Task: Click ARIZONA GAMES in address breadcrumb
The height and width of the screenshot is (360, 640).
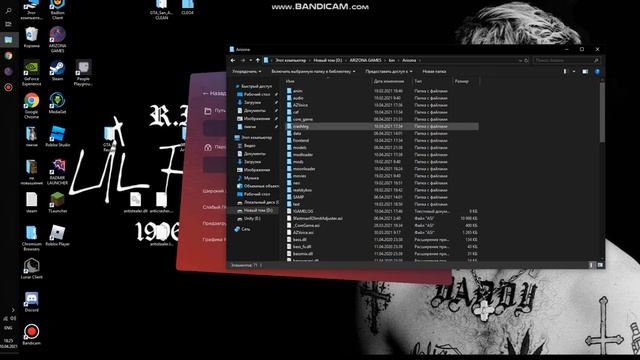Action: pyautogui.click(x=365, y=60)
